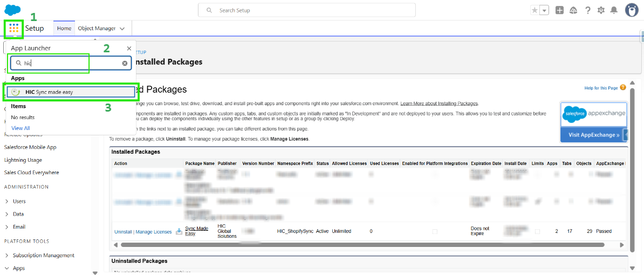The image size is (644, 275).
Task: Open the Setup gear menu
Action: click(601, 10)
